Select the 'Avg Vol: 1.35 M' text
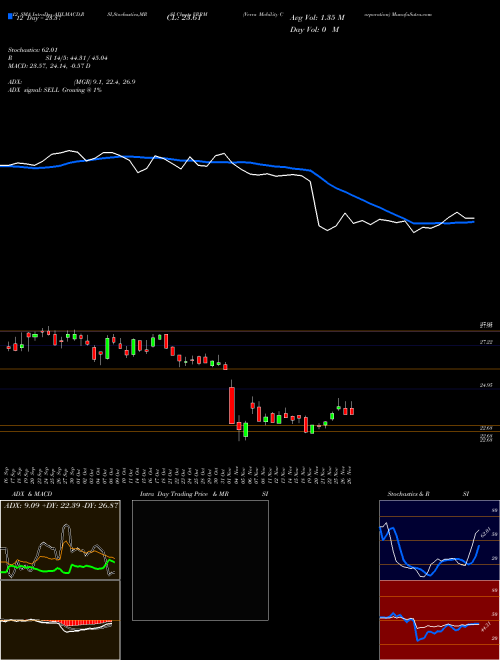This screenshot has width=500, height=660. click(x=317, y=18)
